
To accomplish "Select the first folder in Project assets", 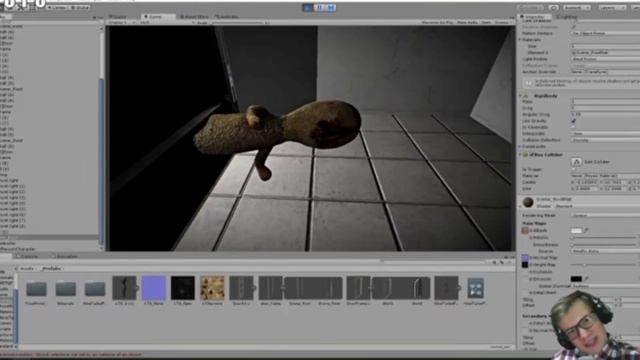I will click(x=36, y=289).
